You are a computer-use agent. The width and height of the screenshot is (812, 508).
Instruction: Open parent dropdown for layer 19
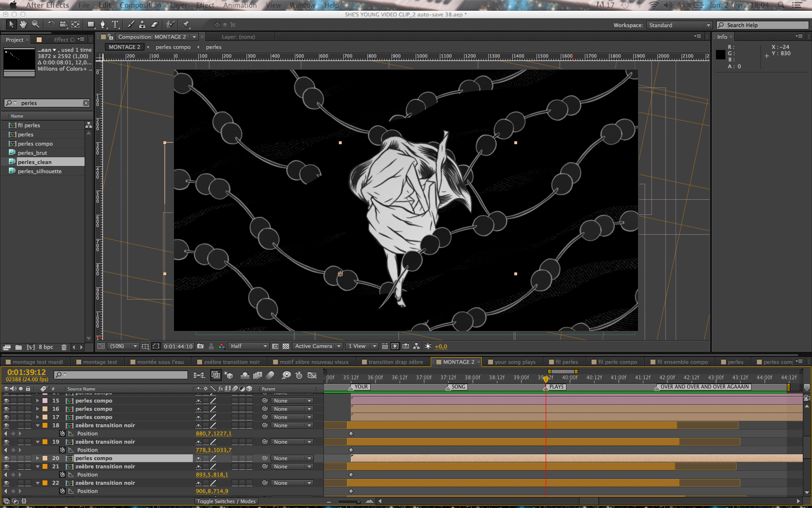coord(292,442)
